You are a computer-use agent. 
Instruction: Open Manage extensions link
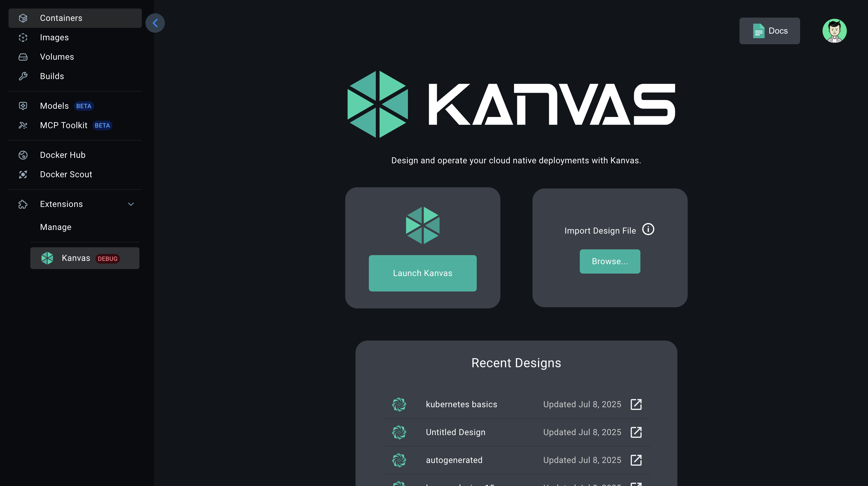[x=55, y=227]
